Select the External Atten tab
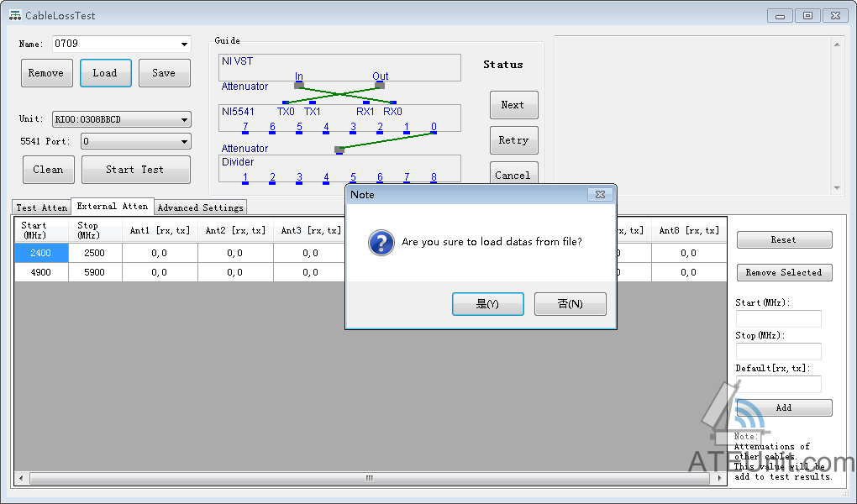Image resolution: width=857 pixels, height=504 pixels. 113,206
